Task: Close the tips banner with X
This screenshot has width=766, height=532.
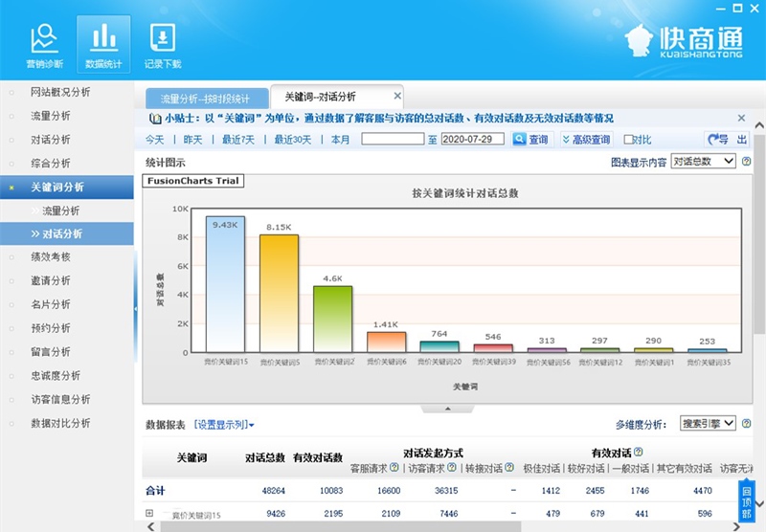Action: click(741, 118)
